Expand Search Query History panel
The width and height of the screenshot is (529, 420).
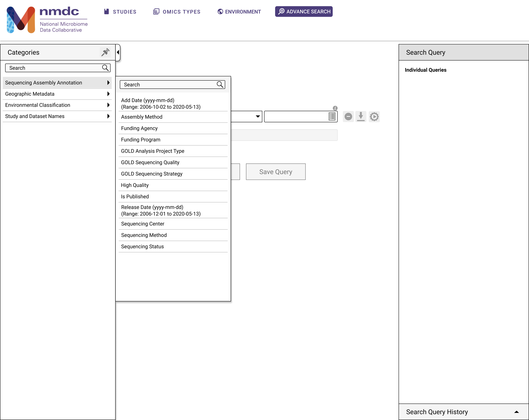[516, 412]
